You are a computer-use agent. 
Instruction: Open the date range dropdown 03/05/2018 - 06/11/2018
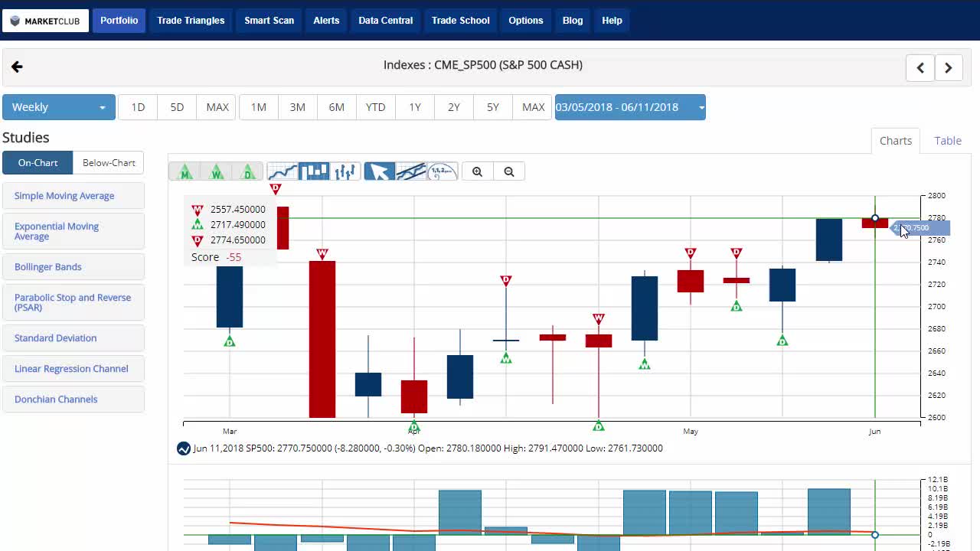(x=630, y=107)
